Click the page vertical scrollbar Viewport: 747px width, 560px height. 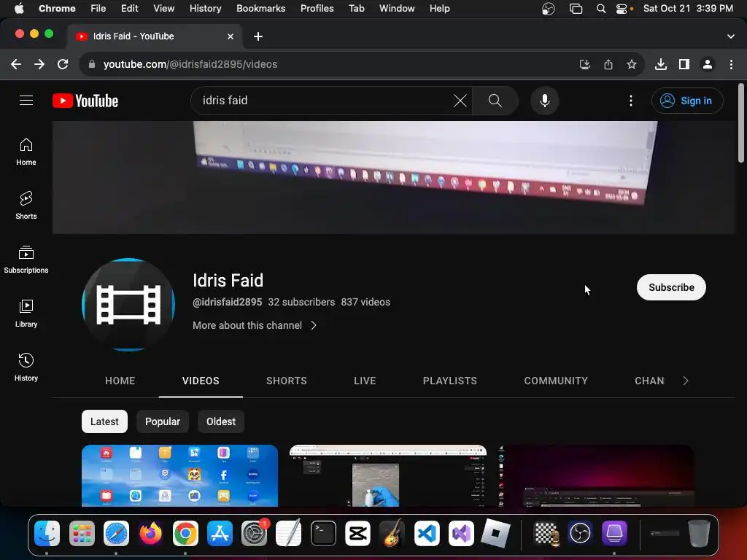741,122
